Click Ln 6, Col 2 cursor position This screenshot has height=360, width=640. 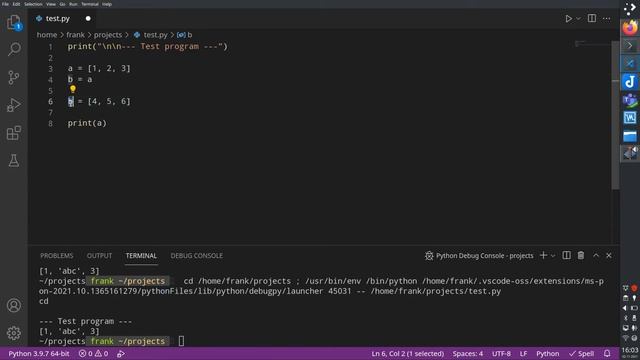coord(407,353)
